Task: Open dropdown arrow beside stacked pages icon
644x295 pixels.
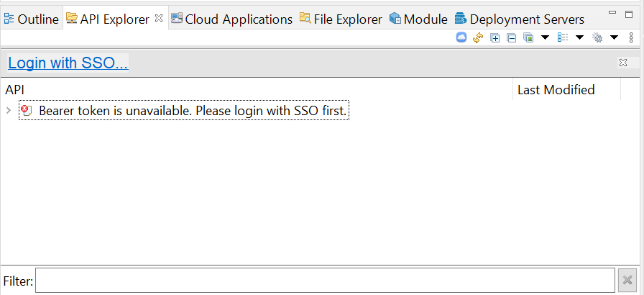Action: click(545, 38)
